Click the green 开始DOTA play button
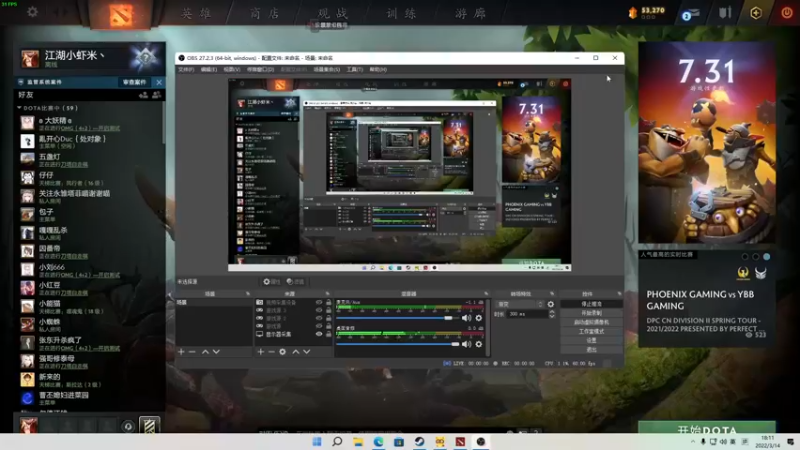This screenshot has width=800, height=450. (x=707, y=428)
